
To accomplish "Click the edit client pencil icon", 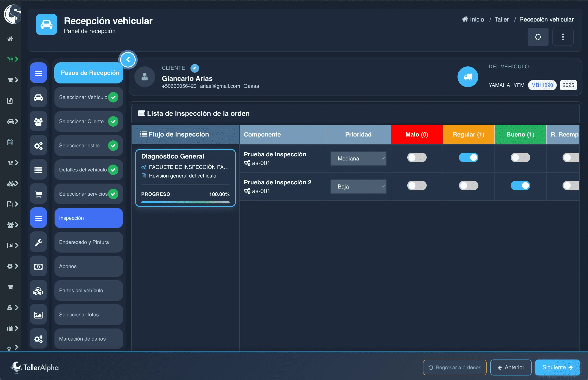I will coord(194,68).
